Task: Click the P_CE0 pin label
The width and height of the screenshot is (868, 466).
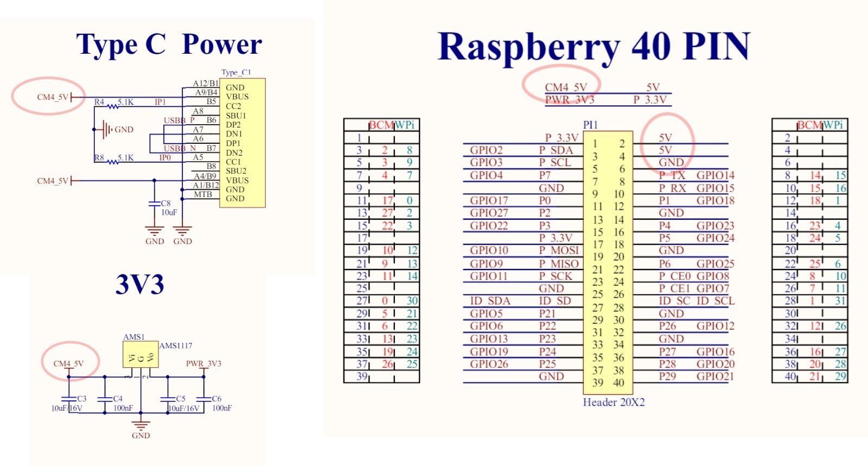Action: click(x=675, y=276)
